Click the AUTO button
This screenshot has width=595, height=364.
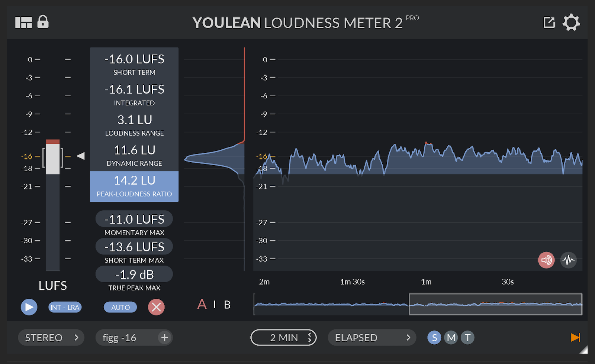pyautogui.click(x=120, y=307)
